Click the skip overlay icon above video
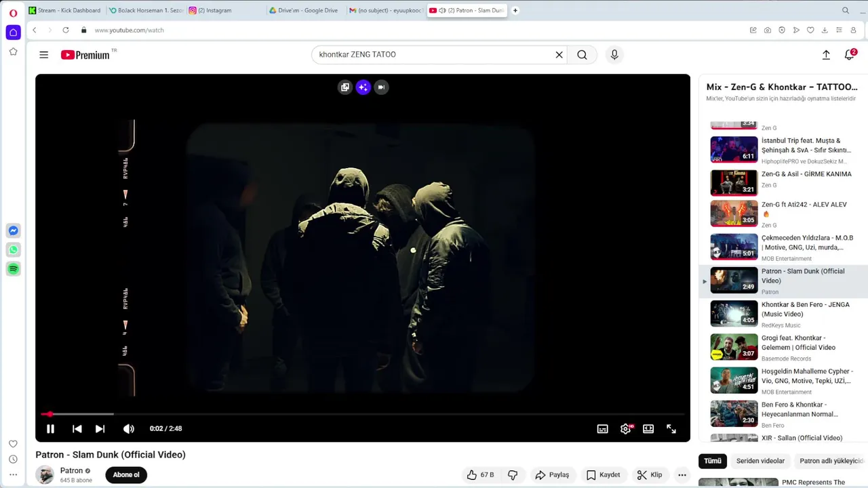This screenshot has height=488, width=868. (382, 87)
